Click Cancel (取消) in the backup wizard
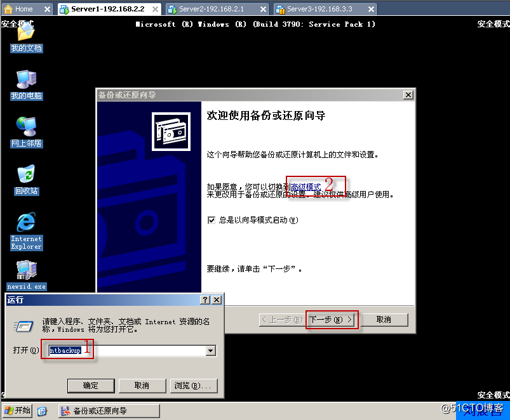 point(384,320)
